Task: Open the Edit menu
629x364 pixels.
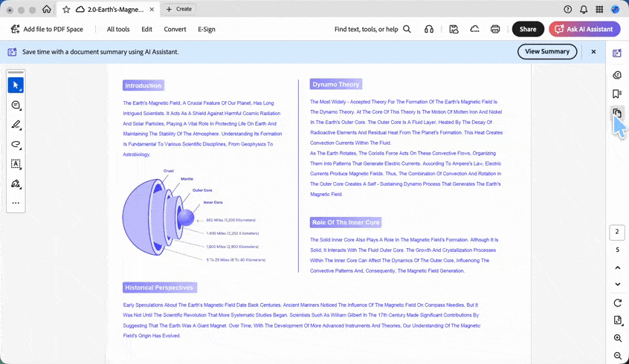Action: pyautogui.click(x=146, y=29)
